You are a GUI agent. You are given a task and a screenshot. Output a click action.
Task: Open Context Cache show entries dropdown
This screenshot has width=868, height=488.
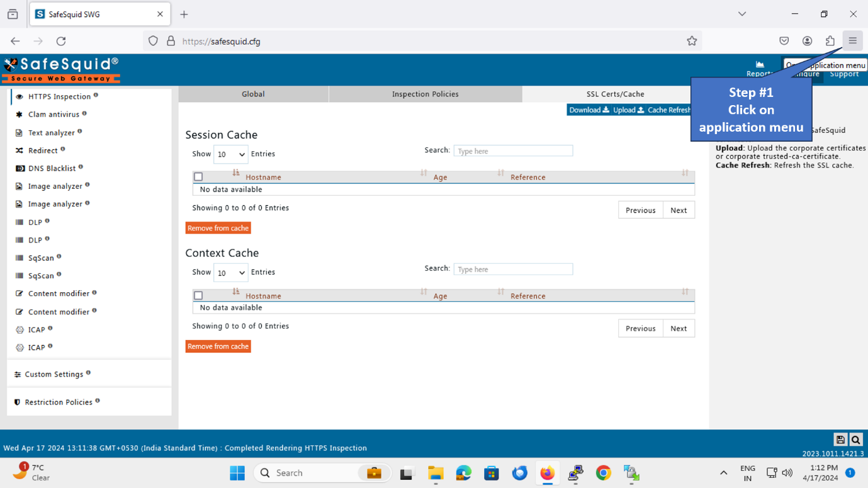click(x=230, y=273)
